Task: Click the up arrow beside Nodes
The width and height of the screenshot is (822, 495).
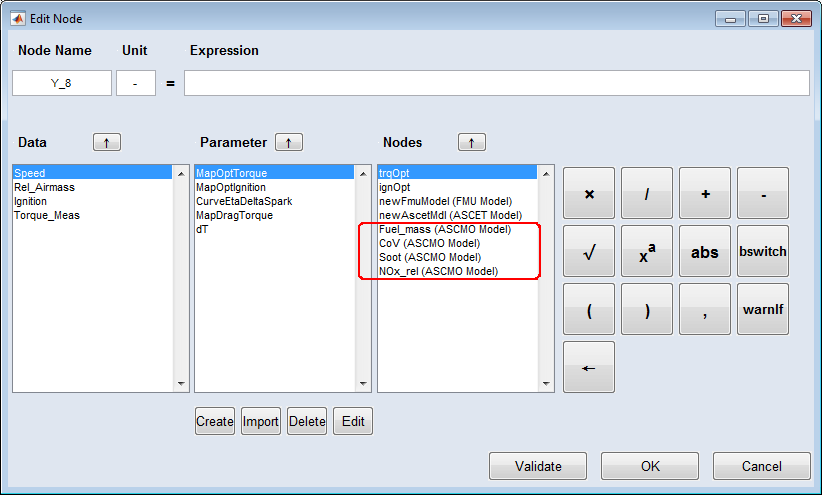Action: [472, 143]
